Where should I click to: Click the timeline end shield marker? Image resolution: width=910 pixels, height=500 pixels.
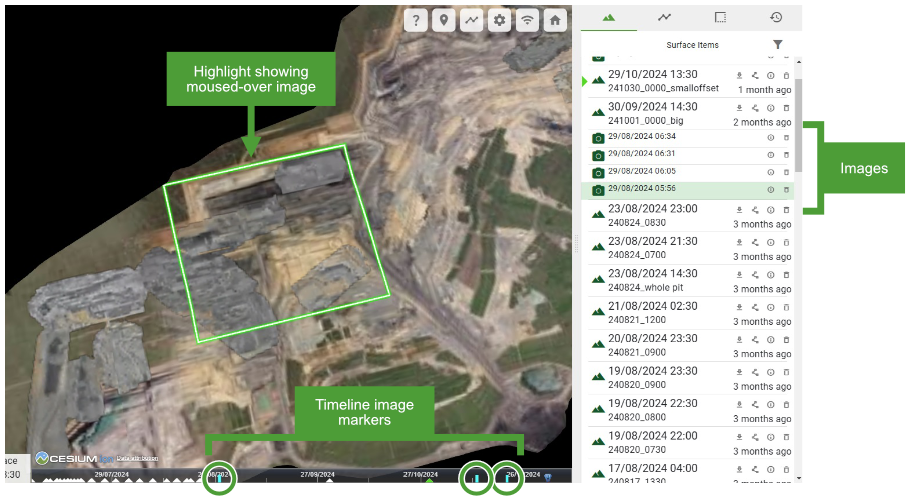point(547,477)
